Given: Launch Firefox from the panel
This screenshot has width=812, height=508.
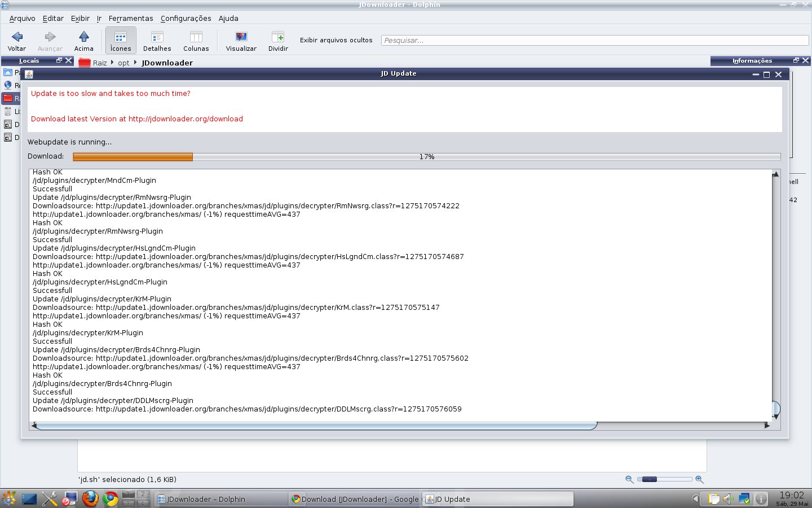Looking at the screenshot, I should pyautogui.click(x=90, y=499).
